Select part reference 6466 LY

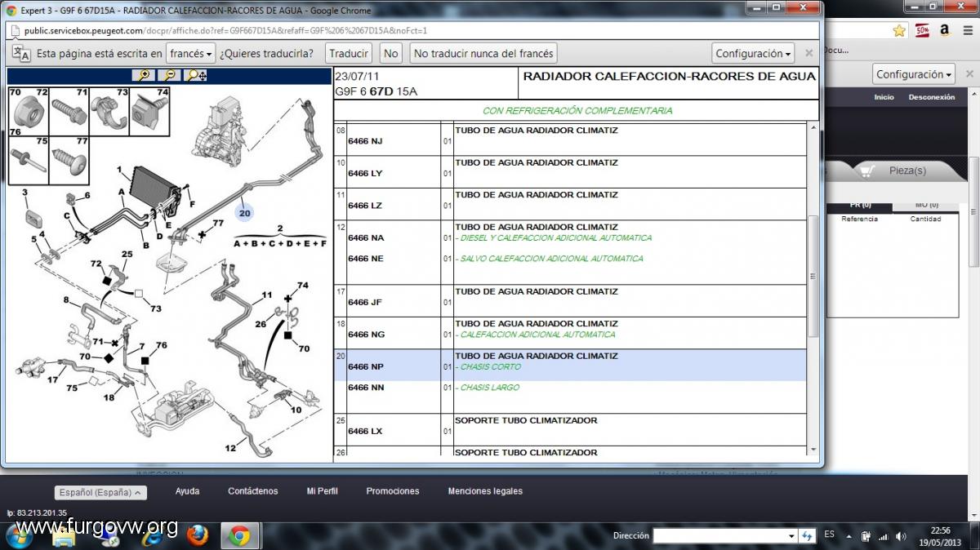tap(365, 173)
